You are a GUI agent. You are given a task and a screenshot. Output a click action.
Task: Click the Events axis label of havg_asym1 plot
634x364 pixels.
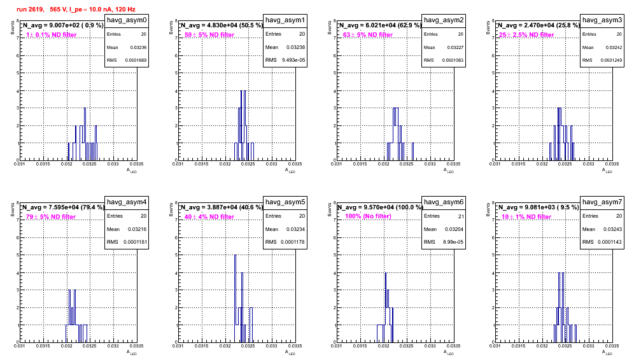(x=171, y=27)
